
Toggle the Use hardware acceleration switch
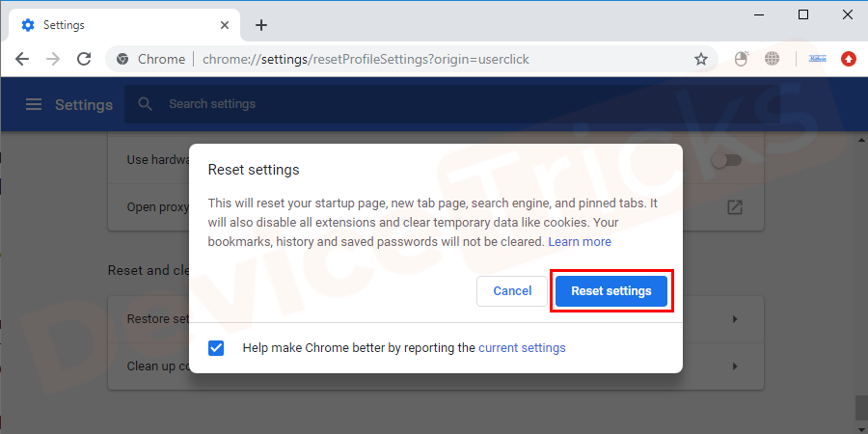(726, 160)
